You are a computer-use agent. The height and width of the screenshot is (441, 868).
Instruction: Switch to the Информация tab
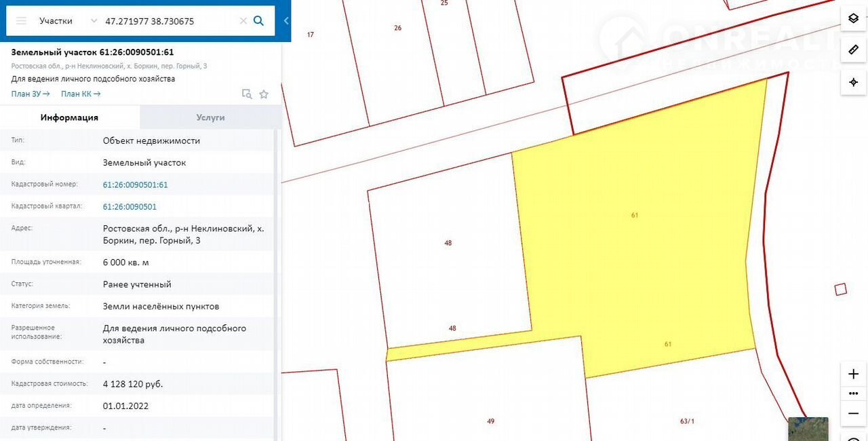pyautogui.click(x=69, y=117)
